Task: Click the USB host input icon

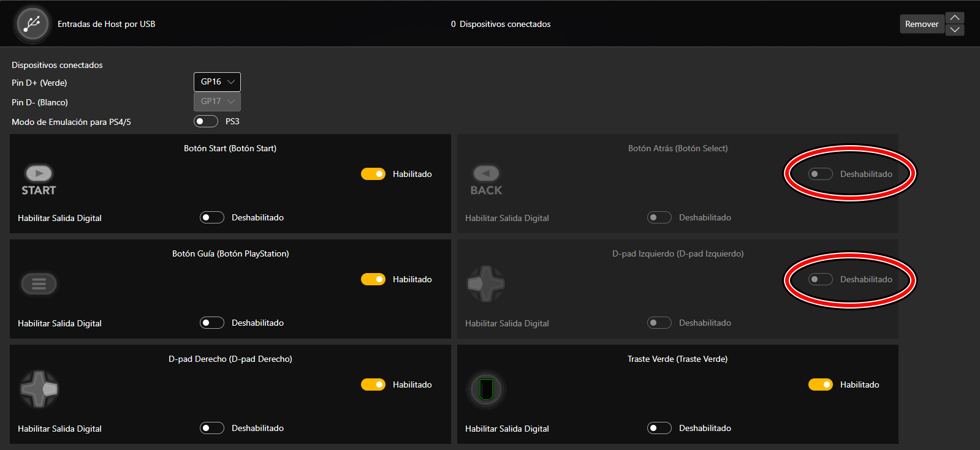Action: point(32,24)
